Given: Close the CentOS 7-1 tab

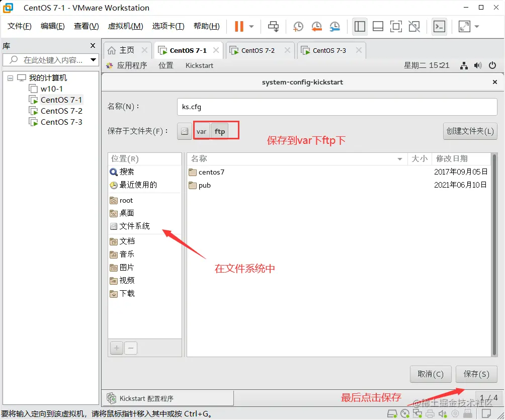Looking at the screenshot, I should pos(216,50).
